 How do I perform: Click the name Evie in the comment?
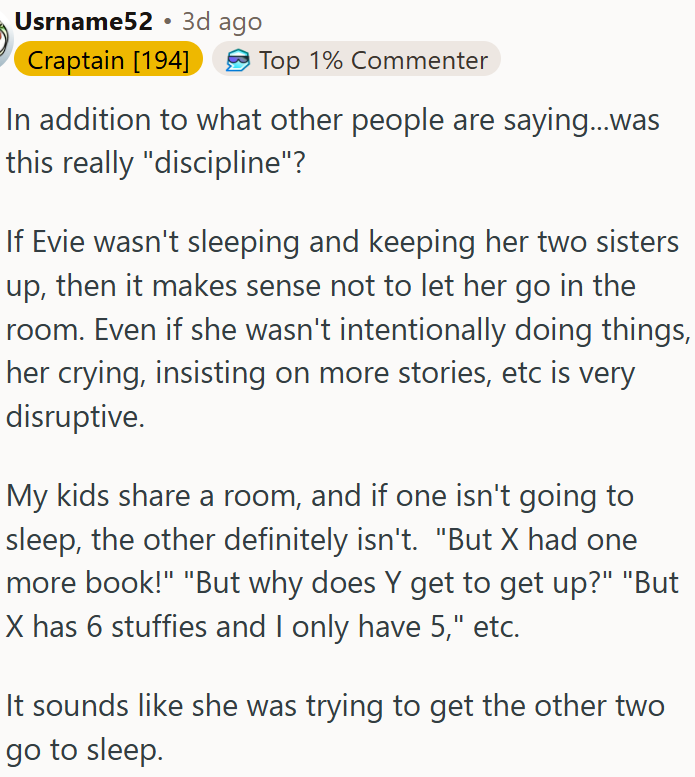click(59, 242)
